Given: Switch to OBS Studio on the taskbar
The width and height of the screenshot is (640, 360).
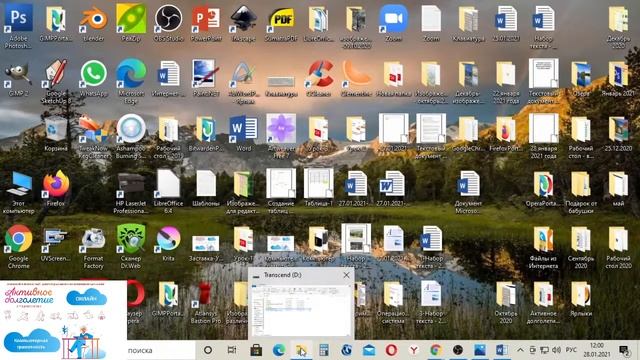Looking at the screenshot, I should coord(458,350).
